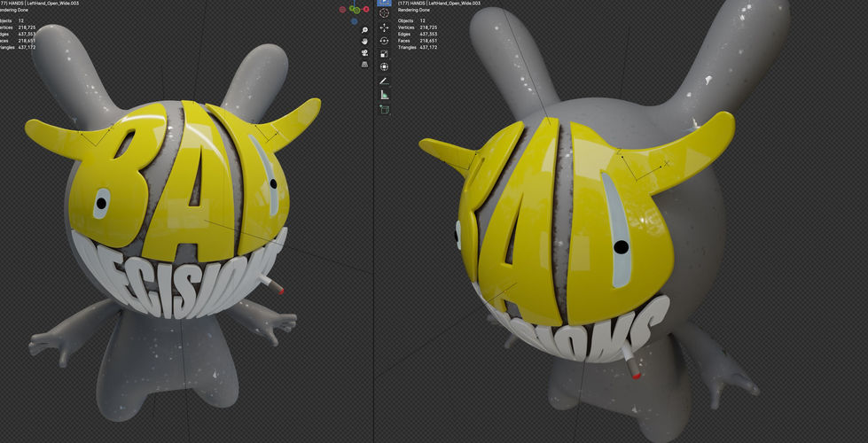868x443 pixels.
Task: Select the Move tool
Action: 384,27
